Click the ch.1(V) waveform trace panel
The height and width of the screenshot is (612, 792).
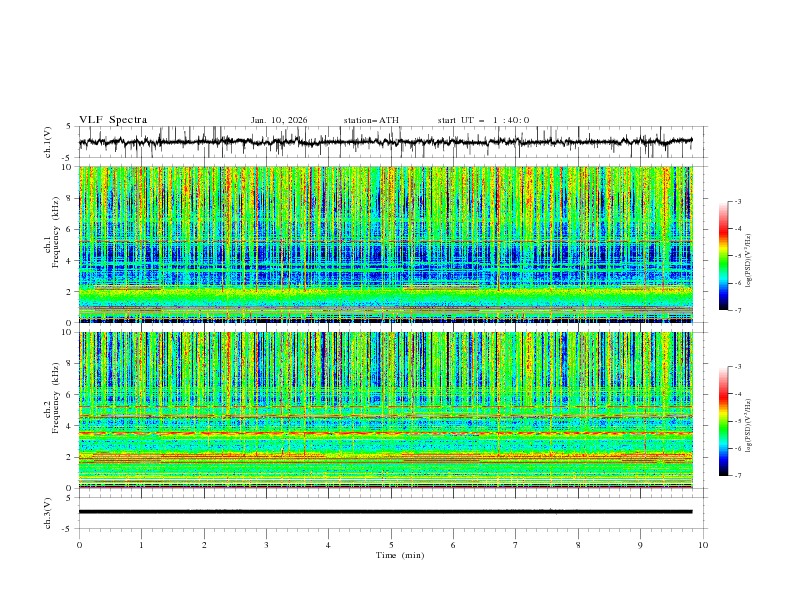pos(391,142)
